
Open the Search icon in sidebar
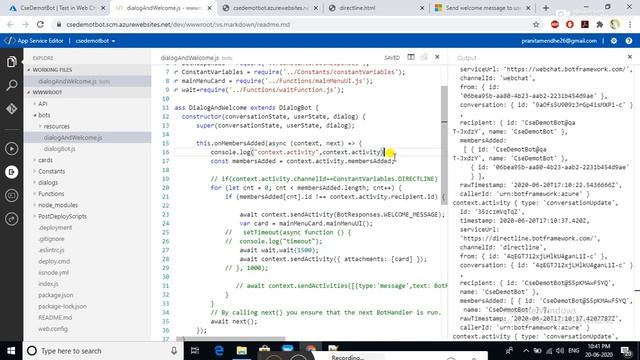coord(11,85)
